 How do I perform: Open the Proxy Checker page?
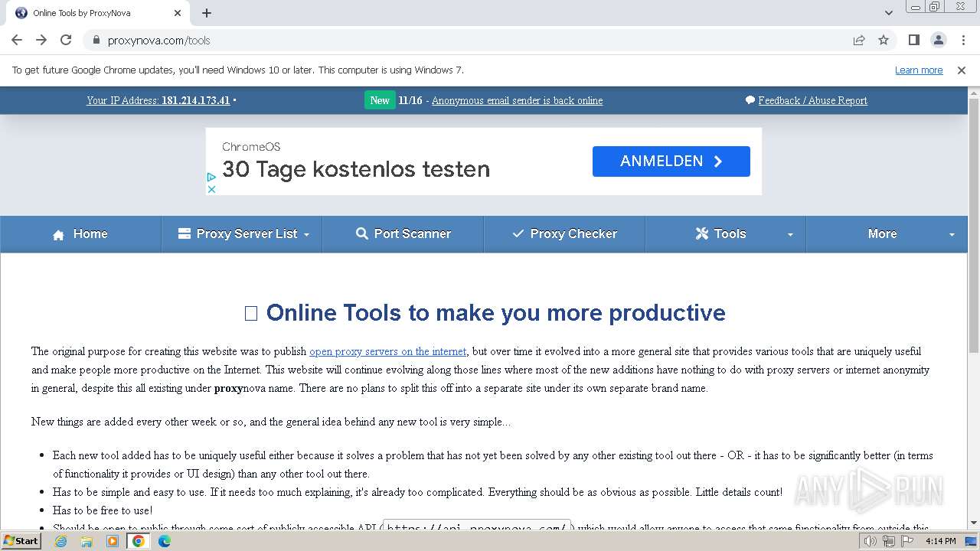pyautogui.click(x=564, y=234)
